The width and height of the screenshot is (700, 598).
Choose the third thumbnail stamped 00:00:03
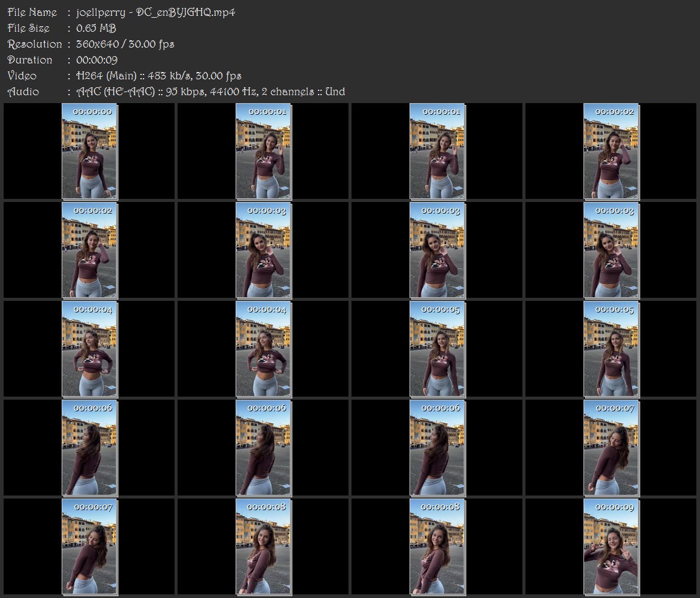point(611,250)
